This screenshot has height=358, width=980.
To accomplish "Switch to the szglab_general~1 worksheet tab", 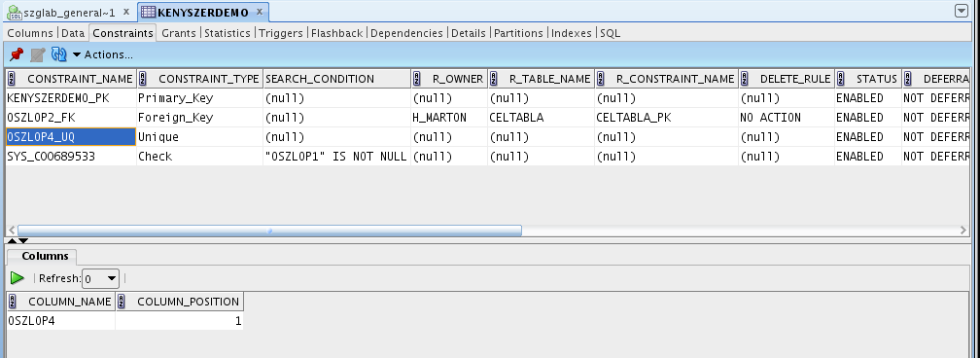I will [x=61, y=12].
